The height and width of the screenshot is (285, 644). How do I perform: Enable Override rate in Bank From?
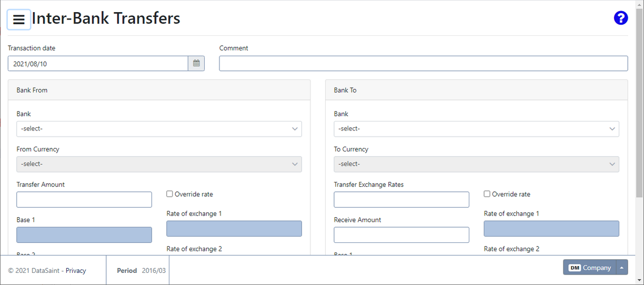169,194
